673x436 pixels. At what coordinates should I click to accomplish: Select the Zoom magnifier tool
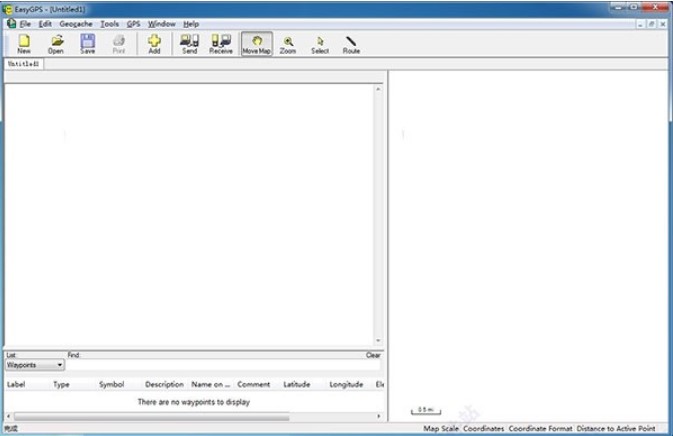pyautogui.click(x=288, y=44)
